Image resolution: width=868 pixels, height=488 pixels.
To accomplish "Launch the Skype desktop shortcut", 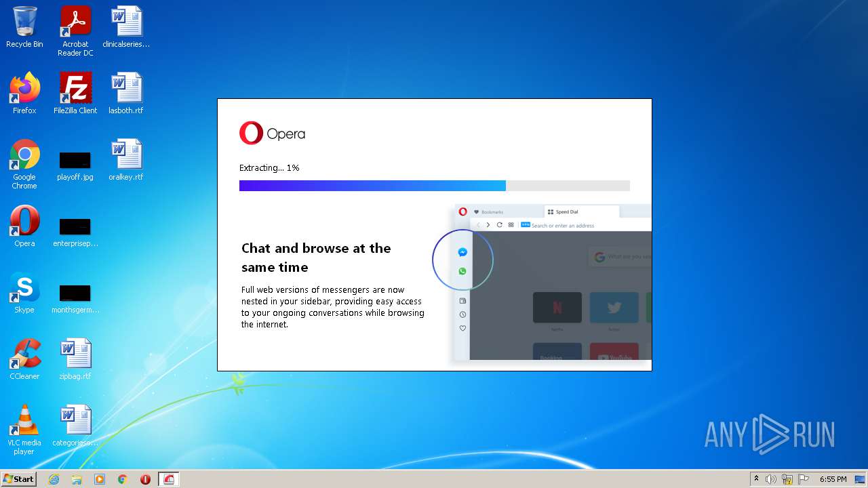I will (24, 293).
